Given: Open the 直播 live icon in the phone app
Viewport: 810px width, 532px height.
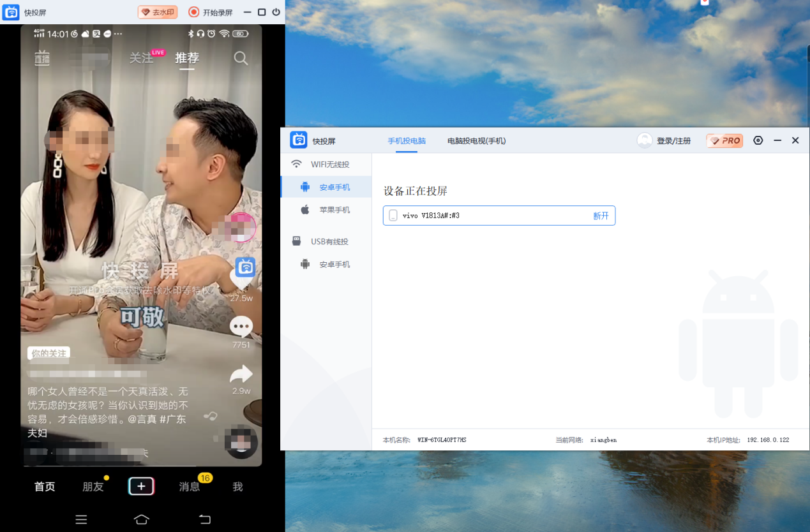Looking at the screenshot, I should [42, 58].
